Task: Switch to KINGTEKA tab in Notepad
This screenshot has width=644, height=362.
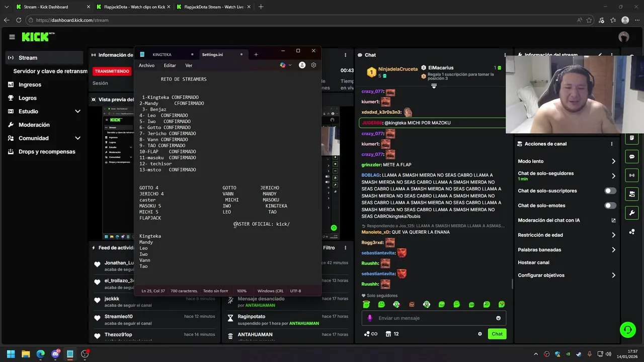Action: pos(166,54)
